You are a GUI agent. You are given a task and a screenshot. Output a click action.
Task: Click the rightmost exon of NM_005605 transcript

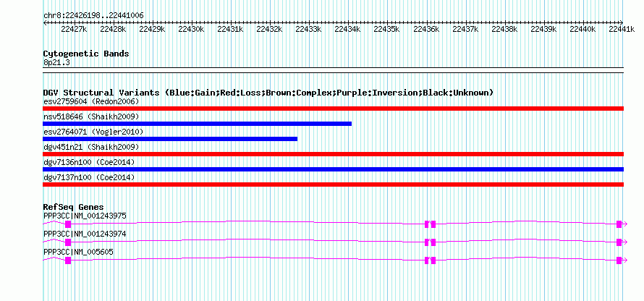[619, 260]
